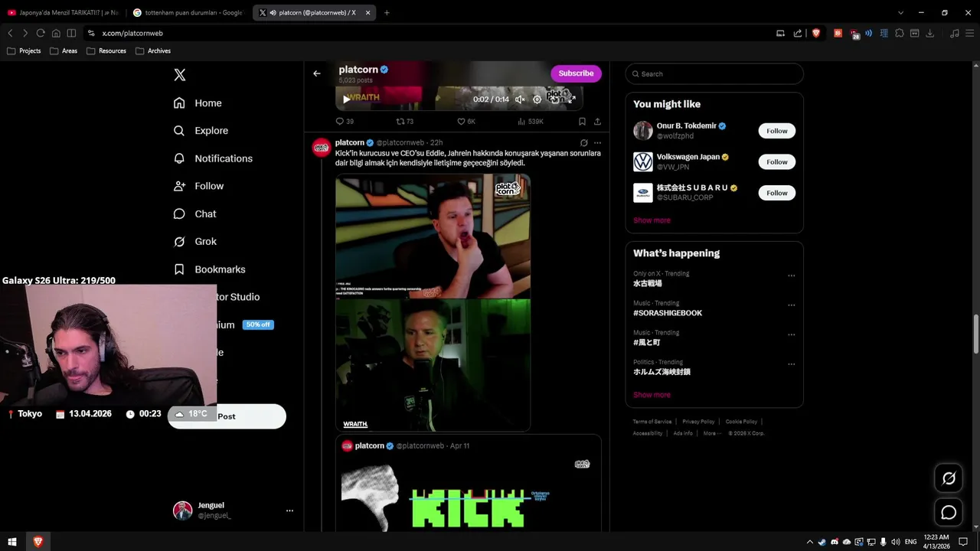Viewport: 980px width, 551px height.
Task: Open more options for ホルムズ海峡封鎖 trend
Action: click(x=791, y=364)
